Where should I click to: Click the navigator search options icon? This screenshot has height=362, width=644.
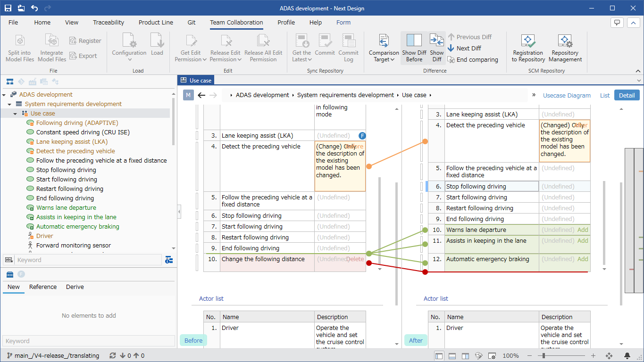coord(169,260)
